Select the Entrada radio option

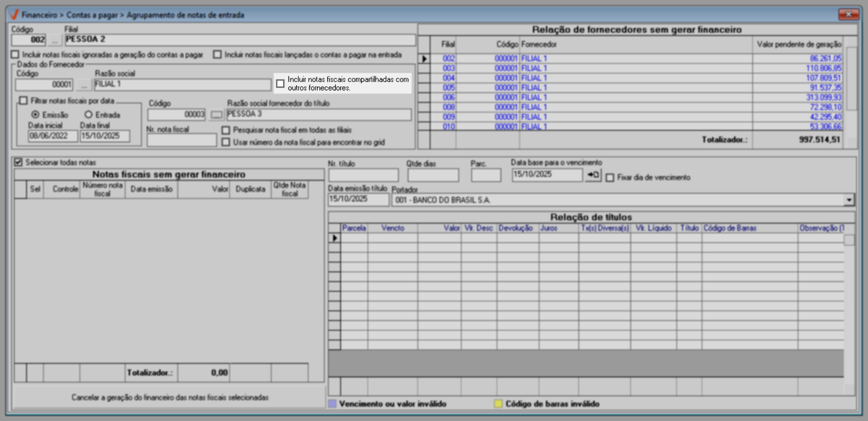(x=89, y=115)
